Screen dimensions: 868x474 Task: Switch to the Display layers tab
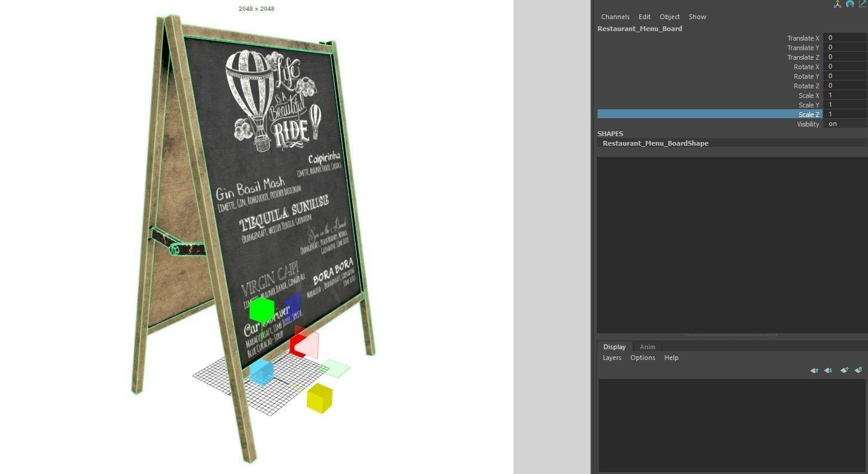pyautogui.click(x=614, y=347)
